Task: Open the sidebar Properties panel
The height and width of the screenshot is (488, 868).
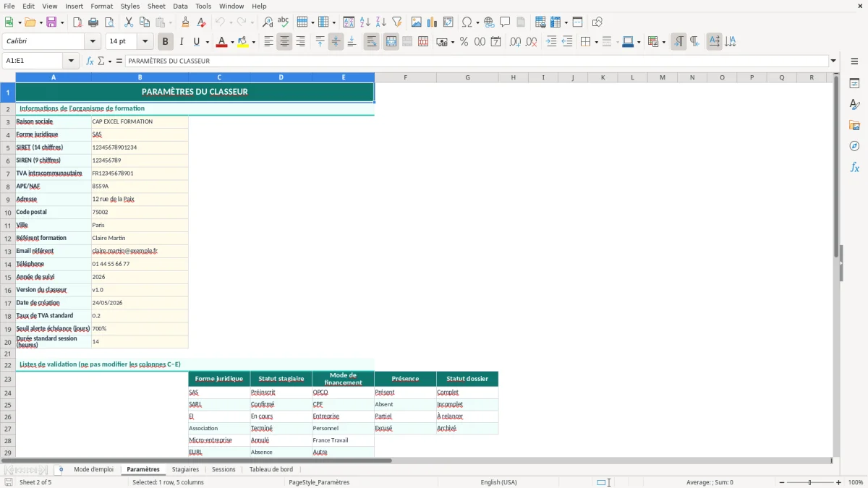Action: click(854, 84)
